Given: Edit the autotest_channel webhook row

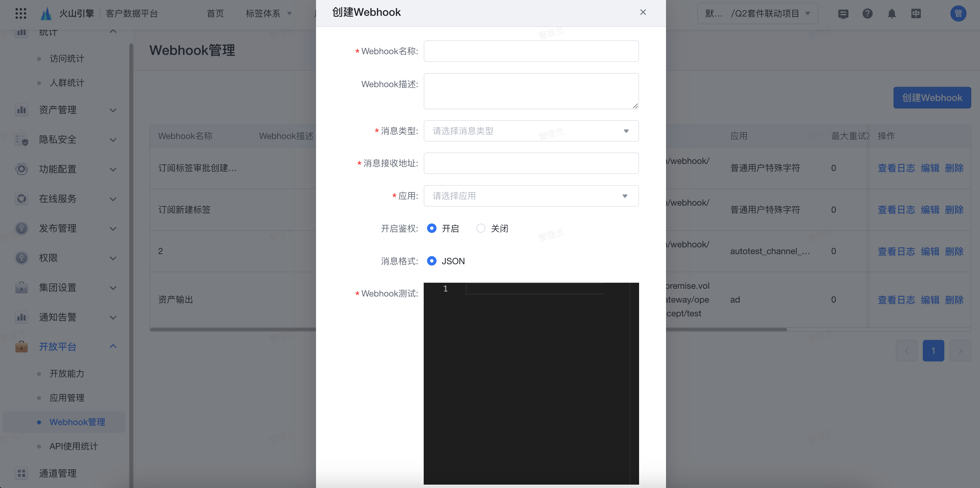Looking at the screenshot, I should click(x=930, y=251).
